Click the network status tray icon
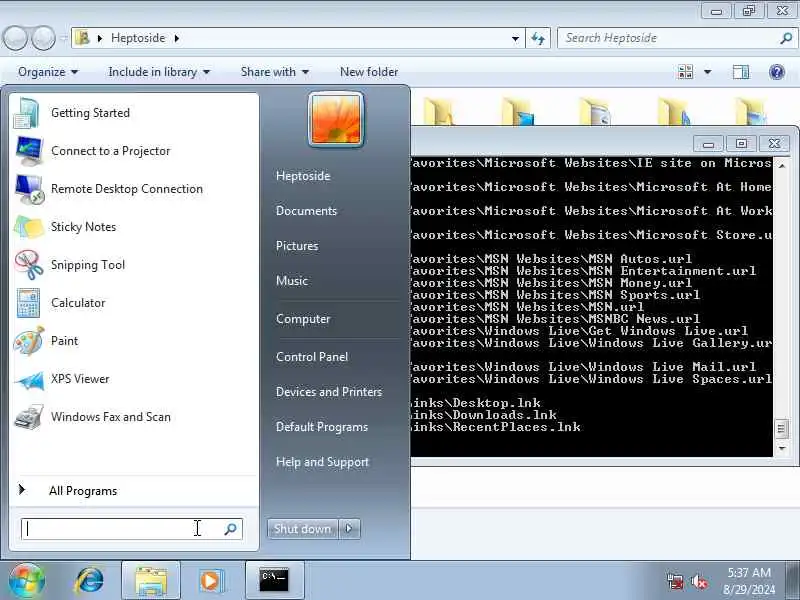This screenshot has height=600, width=800. pyautogui.click(x=674, y=581)
